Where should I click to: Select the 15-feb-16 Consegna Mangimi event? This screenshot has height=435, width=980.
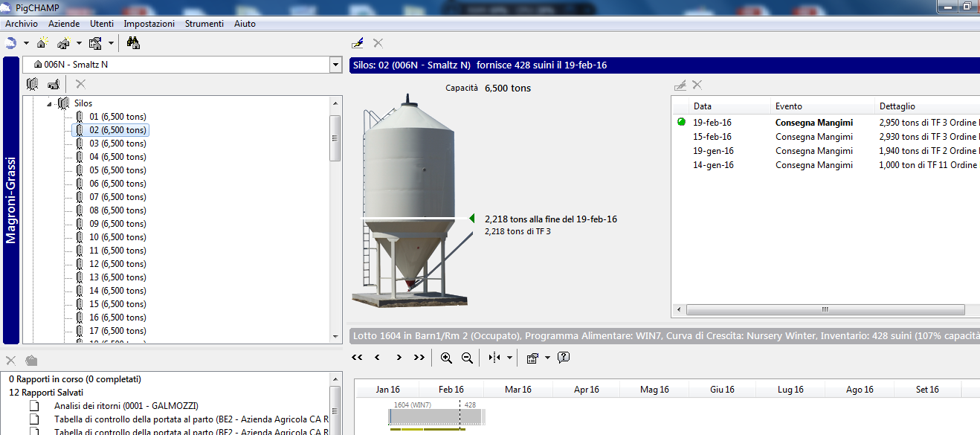coord(813,137)
